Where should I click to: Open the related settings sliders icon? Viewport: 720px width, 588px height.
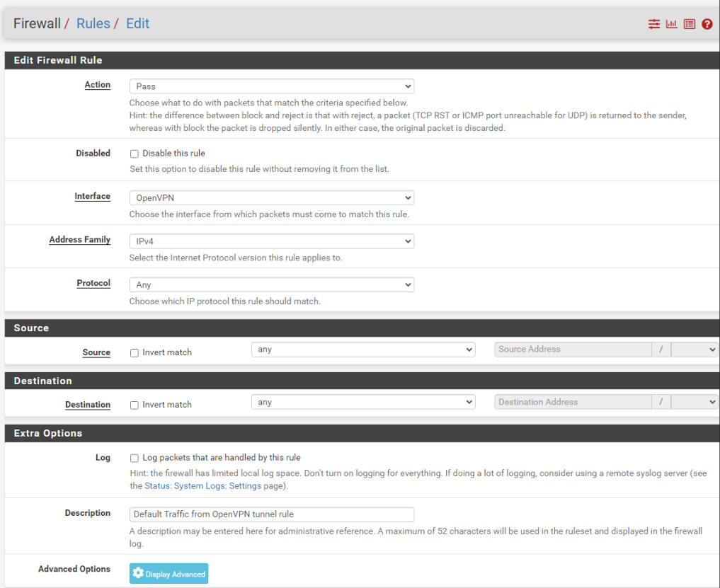coord(654,24)
